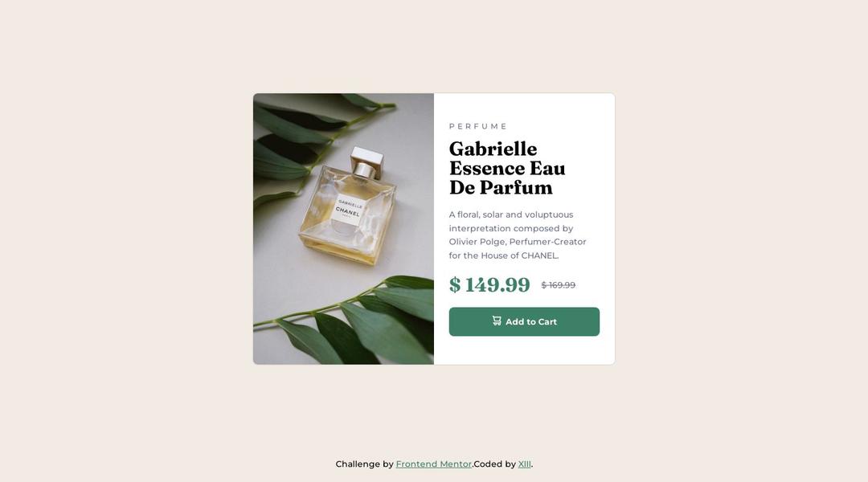Click the Essence Eau heading line
The height and width of the screenshot is (482, 868).
coord(507,168)
